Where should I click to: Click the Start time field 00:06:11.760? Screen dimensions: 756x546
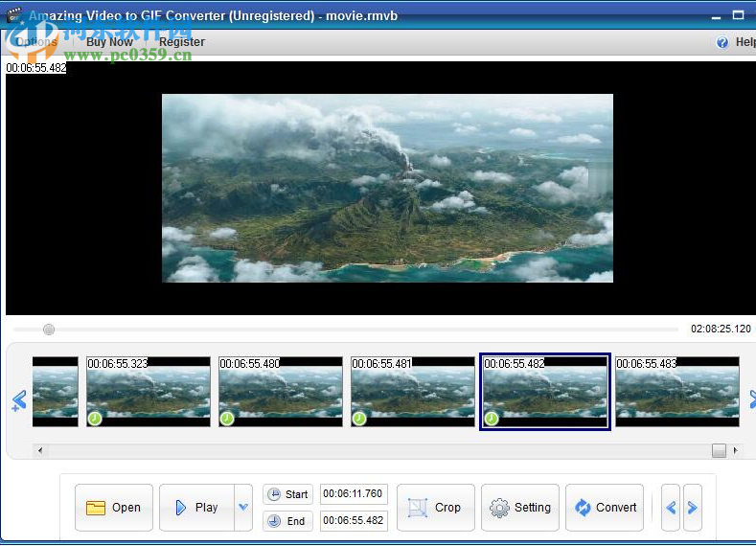pyautogui.click(x=354, y=494)
